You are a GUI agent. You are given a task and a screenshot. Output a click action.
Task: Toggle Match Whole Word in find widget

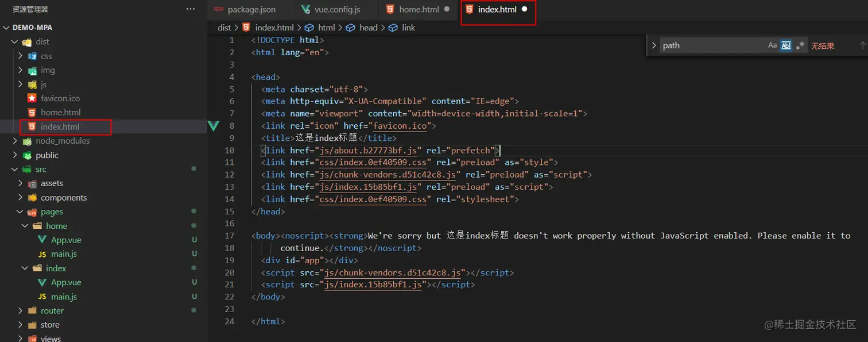786,45
